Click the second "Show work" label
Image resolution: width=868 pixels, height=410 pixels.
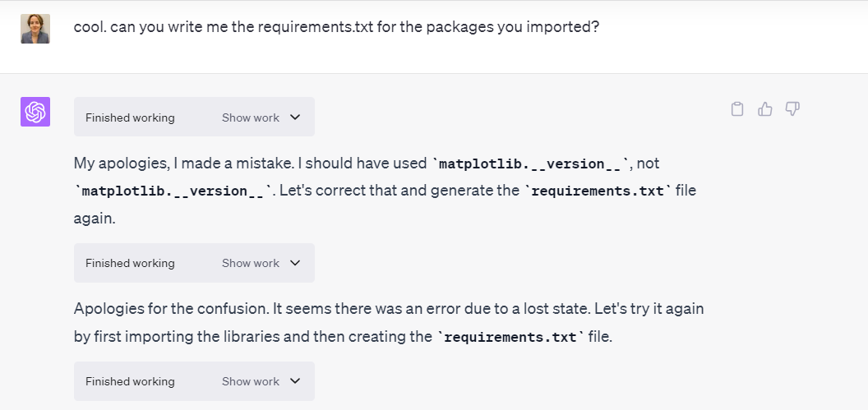[x=251, y=263]
